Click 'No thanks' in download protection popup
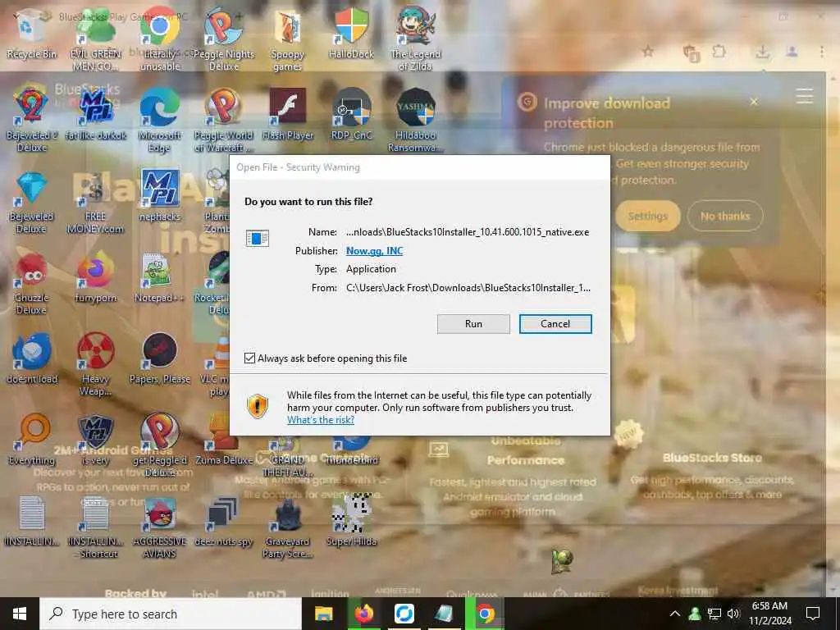Screen dimensions: 840x630 pyautogui.click(x=725, y=216)
